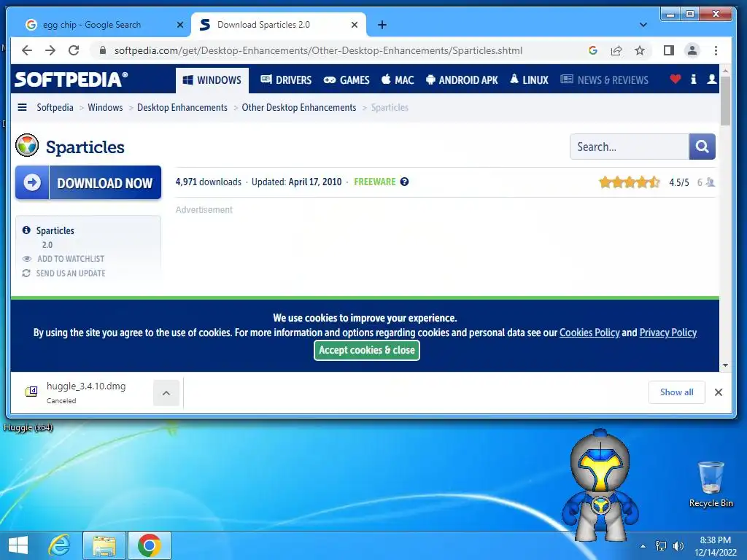The image size is (747, 560).
Task: Click the Chrome taskbar icon
Action: [149, 545]
